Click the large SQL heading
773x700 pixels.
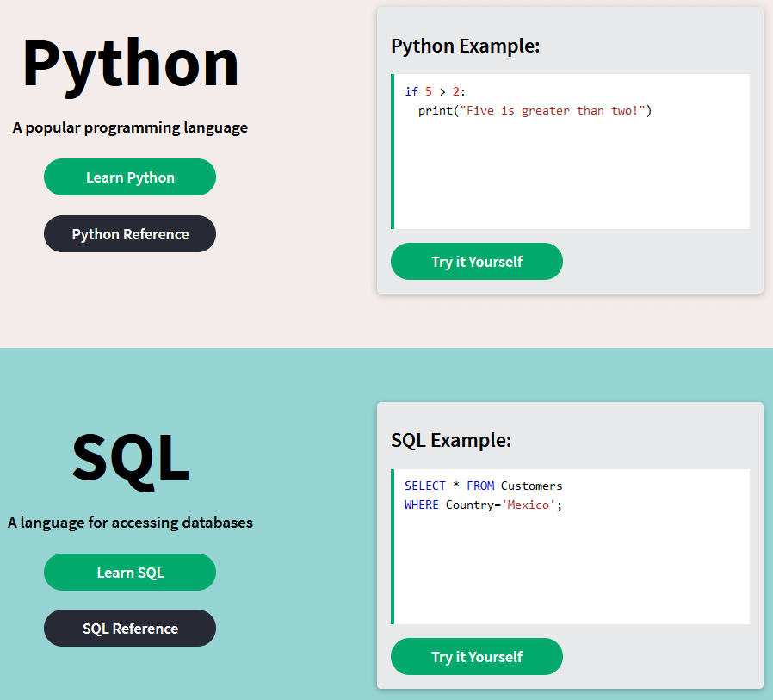tap(130, 457)
